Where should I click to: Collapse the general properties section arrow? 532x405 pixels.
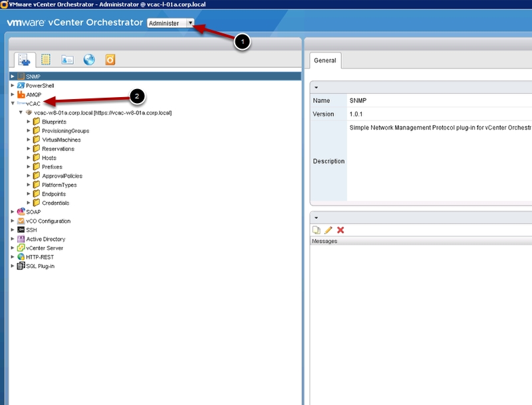pyautogui.click(x=317, y=87)
